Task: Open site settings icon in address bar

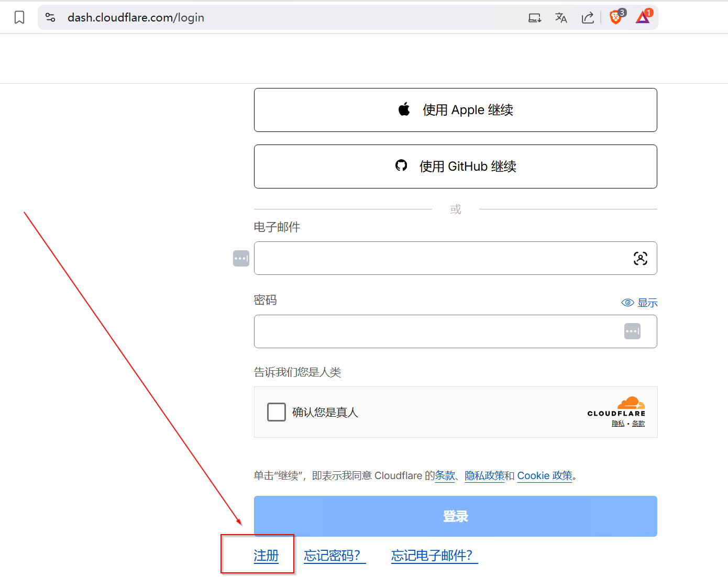Action: [x=50, y=18]
